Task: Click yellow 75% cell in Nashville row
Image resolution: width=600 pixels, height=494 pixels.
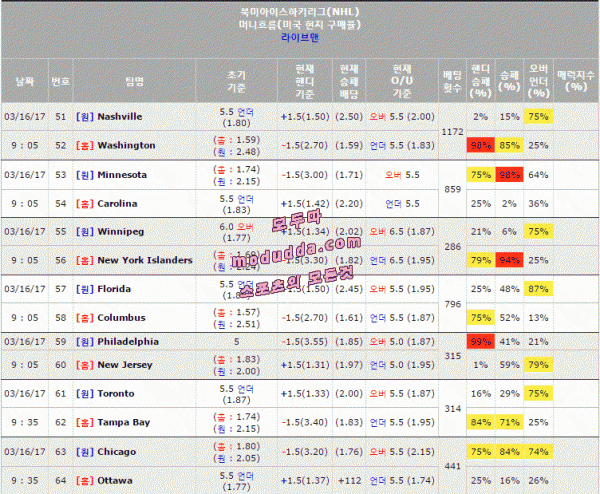Action: click(x=538, y=117)
